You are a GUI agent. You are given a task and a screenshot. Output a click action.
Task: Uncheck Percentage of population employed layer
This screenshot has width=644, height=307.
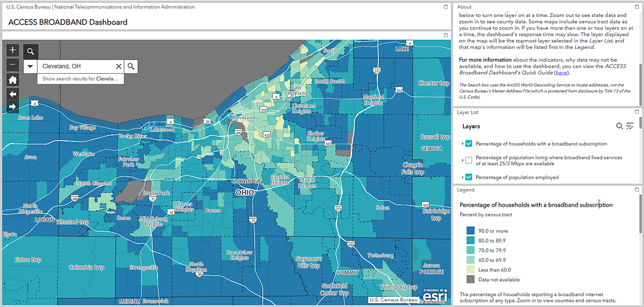469,177
